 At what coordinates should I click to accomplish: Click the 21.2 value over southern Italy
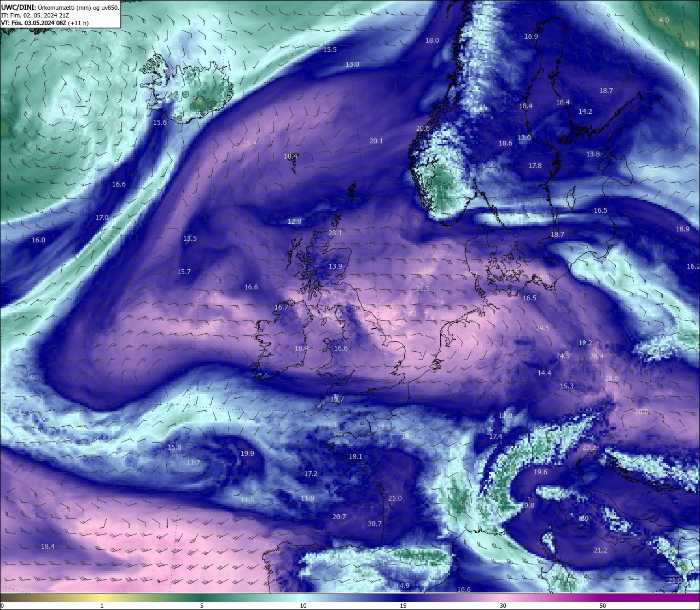tap(600, 550)
